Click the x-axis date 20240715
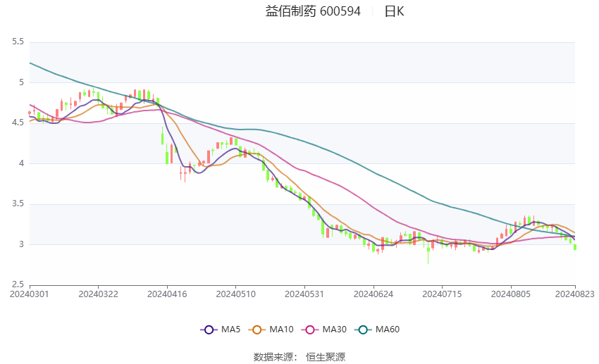Viewport: 599px width, 364px height. [x=442, y=294]
